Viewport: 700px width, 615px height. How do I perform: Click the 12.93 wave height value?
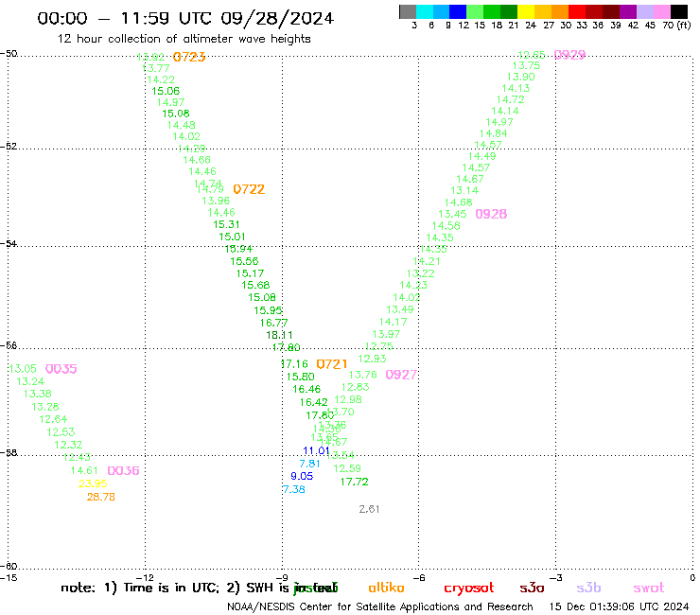tap(372, 359)
